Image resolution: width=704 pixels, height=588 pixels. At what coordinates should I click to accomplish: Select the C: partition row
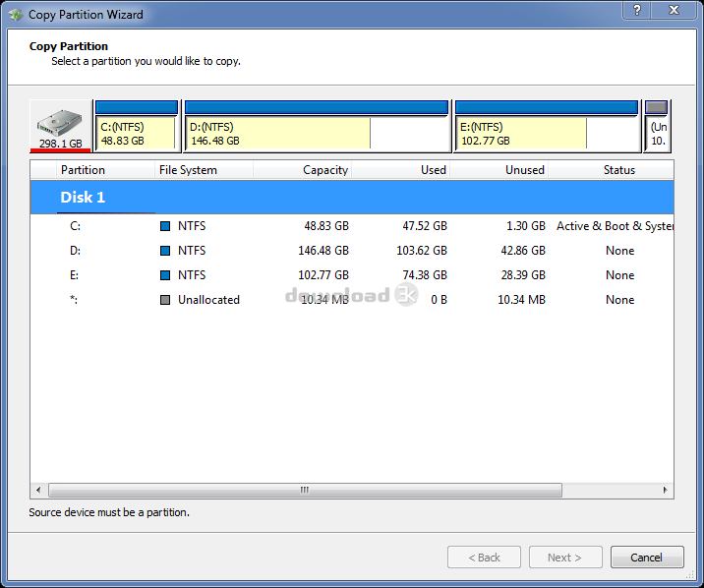coord(352,226)
